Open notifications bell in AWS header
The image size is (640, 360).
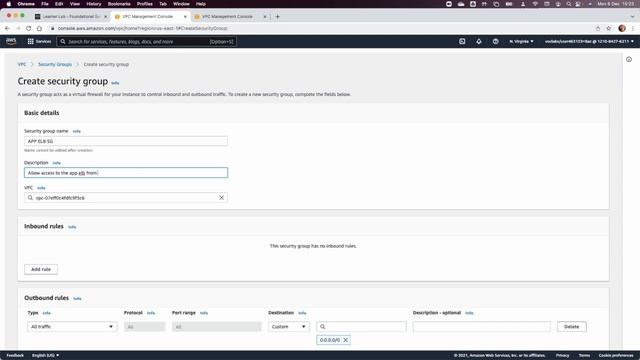click(479, 41)
